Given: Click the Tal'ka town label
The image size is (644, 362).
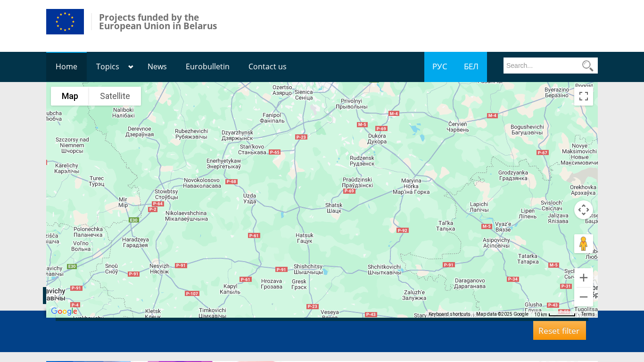Looking at the screenshot, I should [446, 226].
